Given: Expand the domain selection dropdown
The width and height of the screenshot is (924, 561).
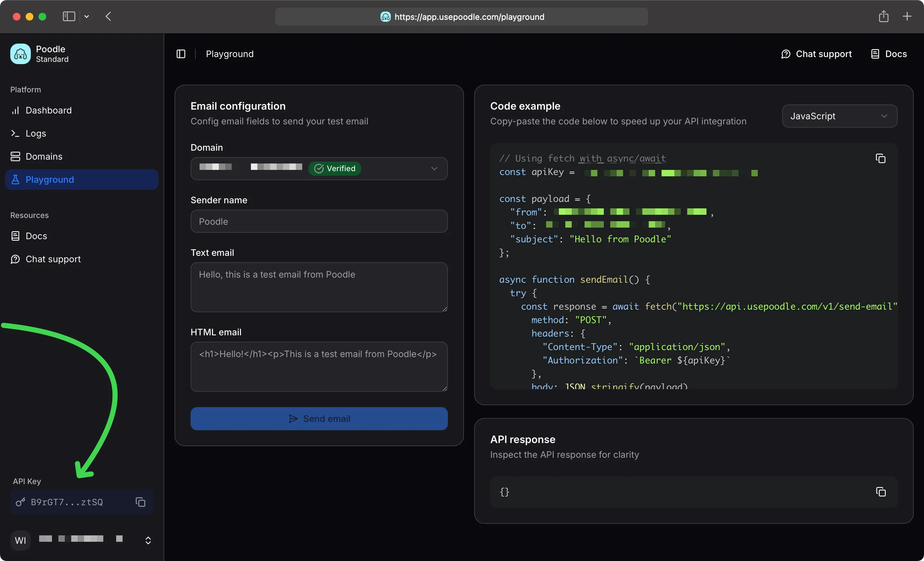Looking at the screenshot, I should coord(434,169).
